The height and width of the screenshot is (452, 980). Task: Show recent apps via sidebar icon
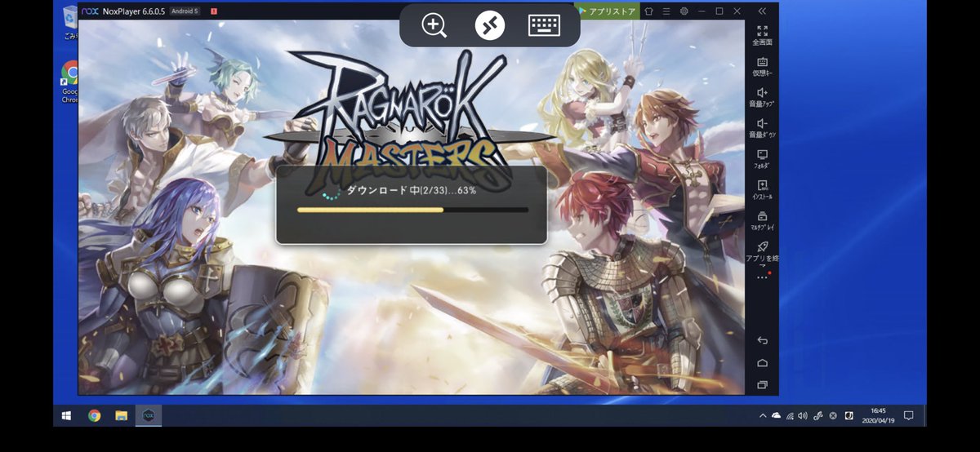[x=762, y=384]
